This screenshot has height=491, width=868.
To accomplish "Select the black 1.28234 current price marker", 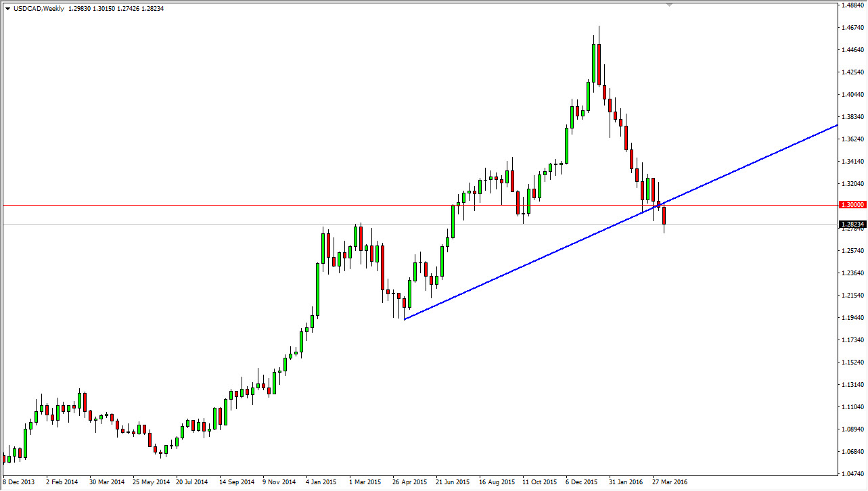I will click(x=851, y=225).
